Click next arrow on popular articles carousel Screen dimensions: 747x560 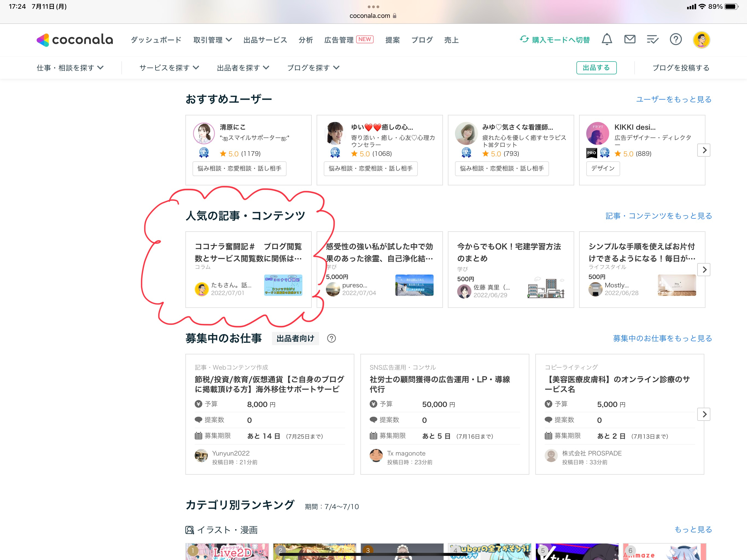[x=704, y=270]
